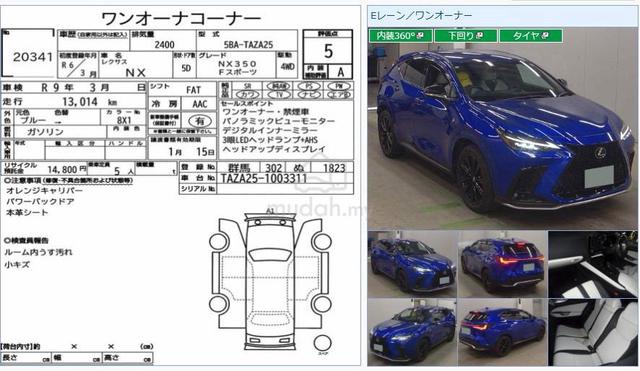Screen dimensions: 640x371
Task: Click the Eレーン／ワンオーナー header text
Action: (x=421, y=16)
